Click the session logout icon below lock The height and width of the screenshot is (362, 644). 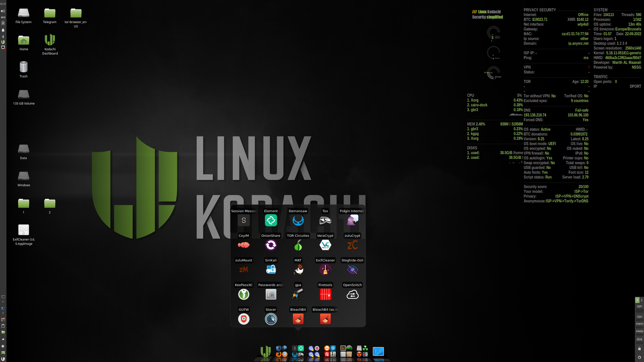click(639, 356)
